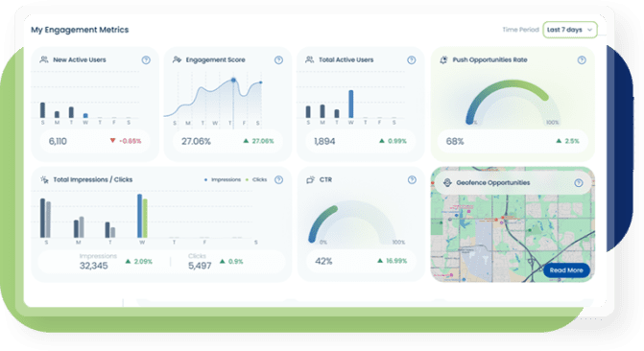Click the Push Opportunities Rate help icon
This screenshot has height=351, width=644.
[x=582, y=59]
